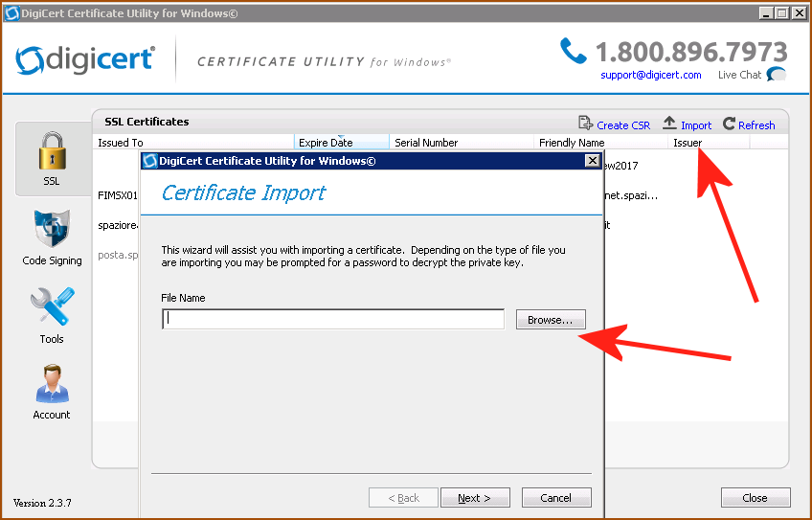Image resolution: width=812 pixels, height=520 pixels.
Task: Open the SSL section padlock icon
Action: point(53,150)
